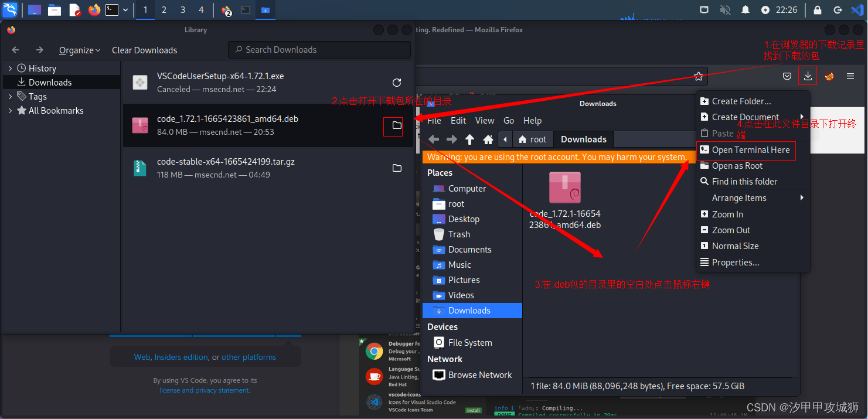
Task: Open the Firefox hamburger menu
Action: 850,76
